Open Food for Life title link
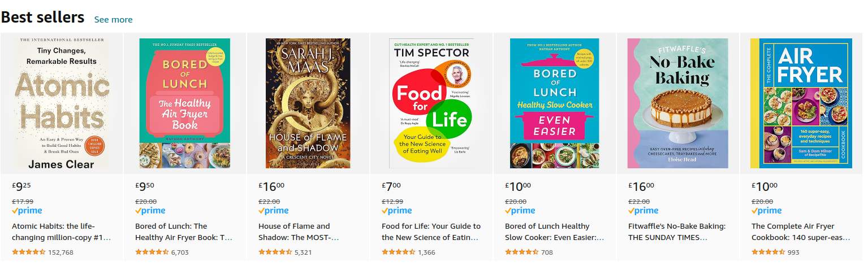This screenshot has height=266, width=868. (431, 232)
